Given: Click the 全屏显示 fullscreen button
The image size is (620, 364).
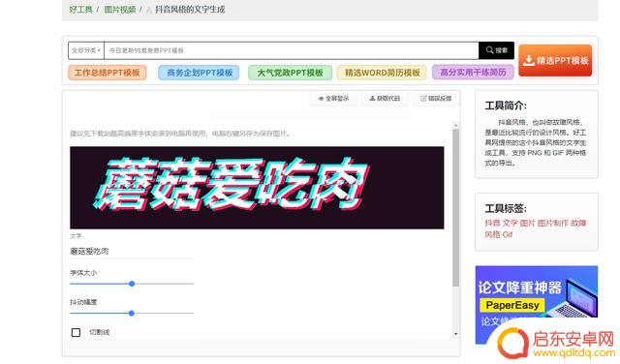Looking at the screenshot, I should point(333,99).
